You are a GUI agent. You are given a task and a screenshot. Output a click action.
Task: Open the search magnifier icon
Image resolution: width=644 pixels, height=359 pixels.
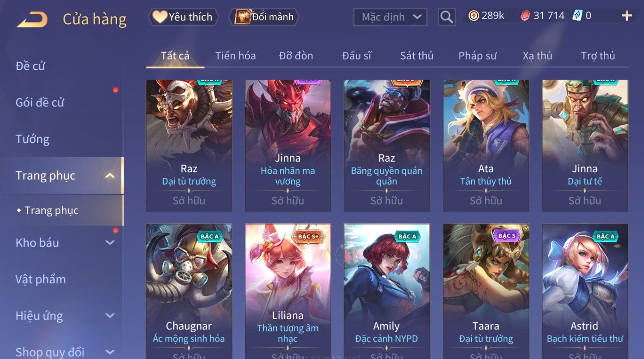tap(446, 17)
